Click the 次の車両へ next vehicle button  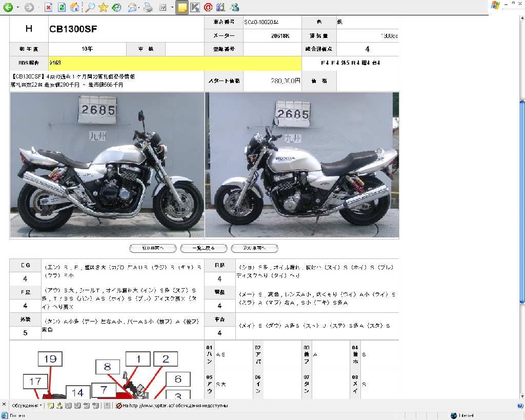[254, 248]
